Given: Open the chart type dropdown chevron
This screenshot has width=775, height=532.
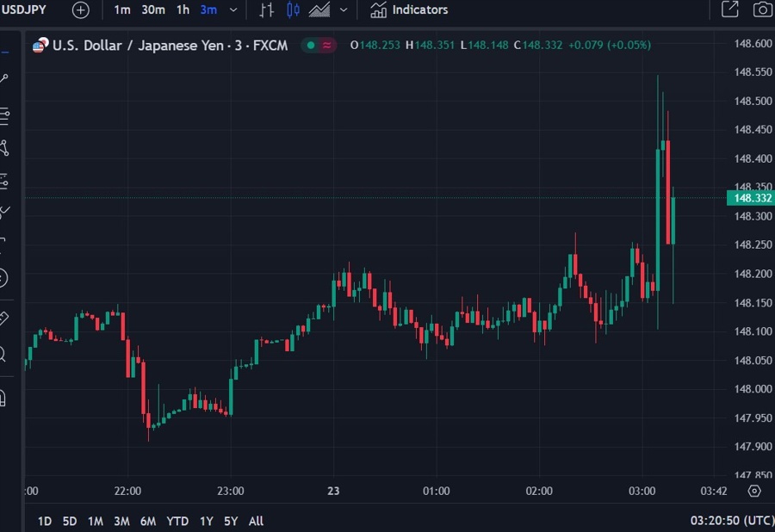Looking at the screenshot, I should (x=343, y=9).
